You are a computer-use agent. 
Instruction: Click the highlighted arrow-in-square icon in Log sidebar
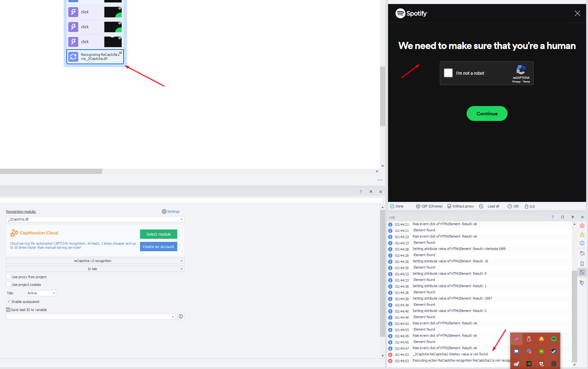pyautogui.click(x=582, y=272)
